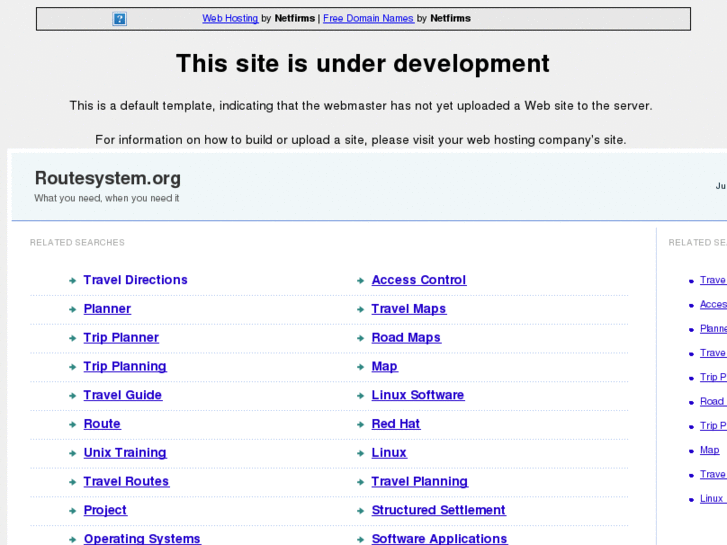Screen dimensions: 727x545
Task: Click the arrow icon beside Structured Settlement
Action: (360, 511)
